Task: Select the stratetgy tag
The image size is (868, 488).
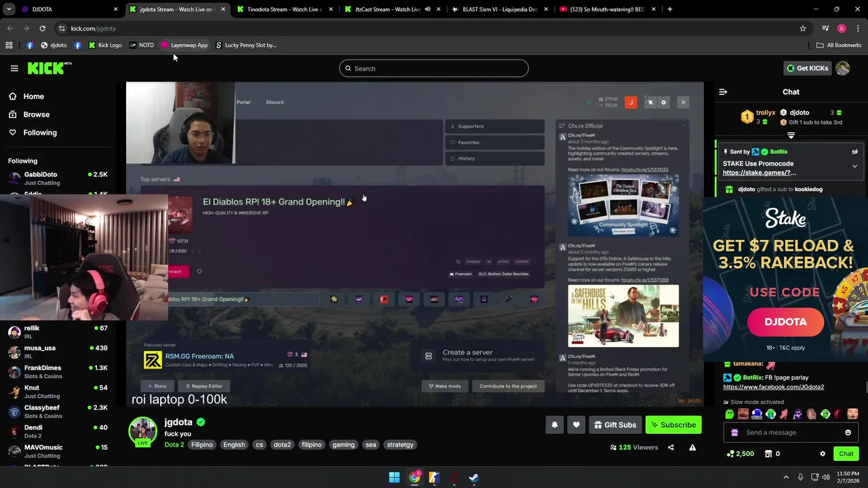Action: tap(399, 445)
